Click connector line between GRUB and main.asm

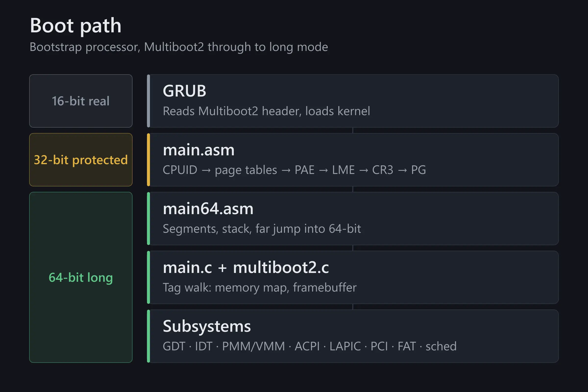[x=353, y=130]
